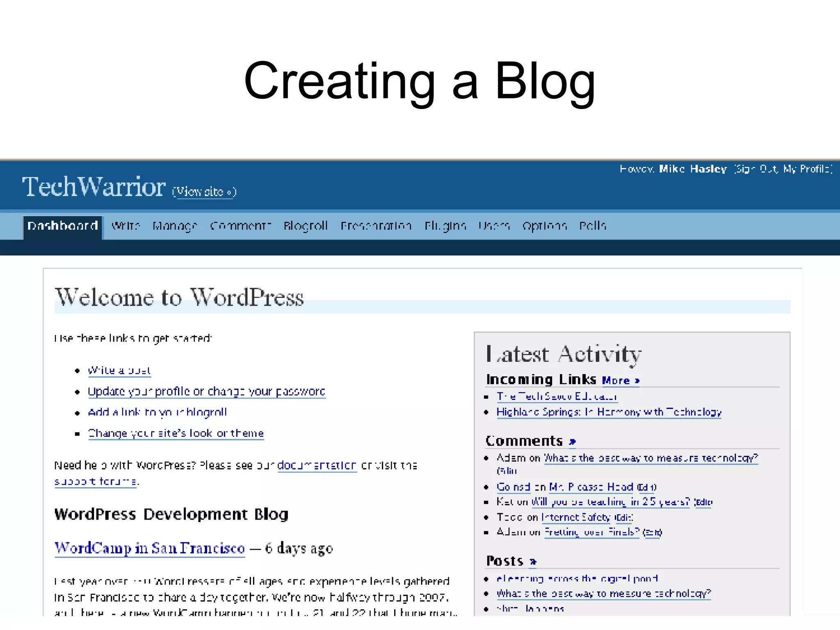Open the Dashboard tab
840x630 pixels.
pos(62,226)
